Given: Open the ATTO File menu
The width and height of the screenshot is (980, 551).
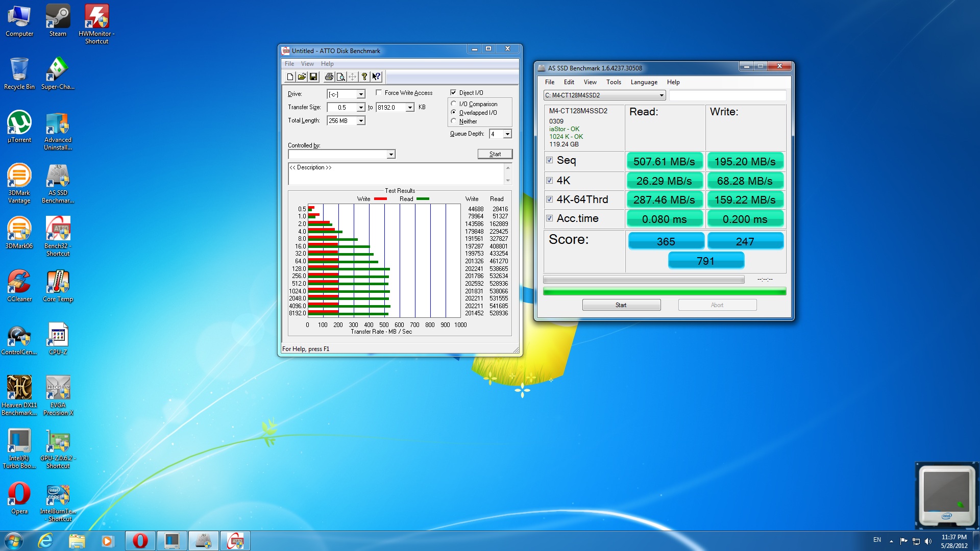Looking at the screenshot, I should pos(289,64).
